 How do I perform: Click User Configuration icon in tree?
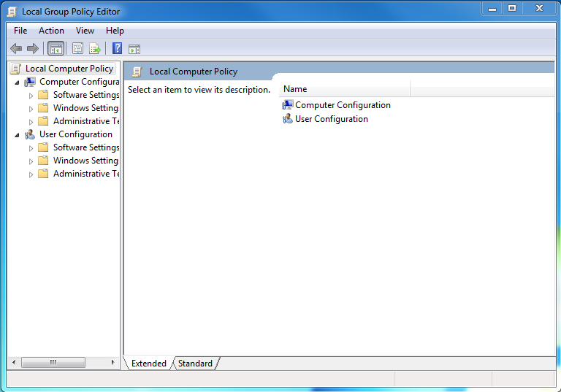(30, 134)
